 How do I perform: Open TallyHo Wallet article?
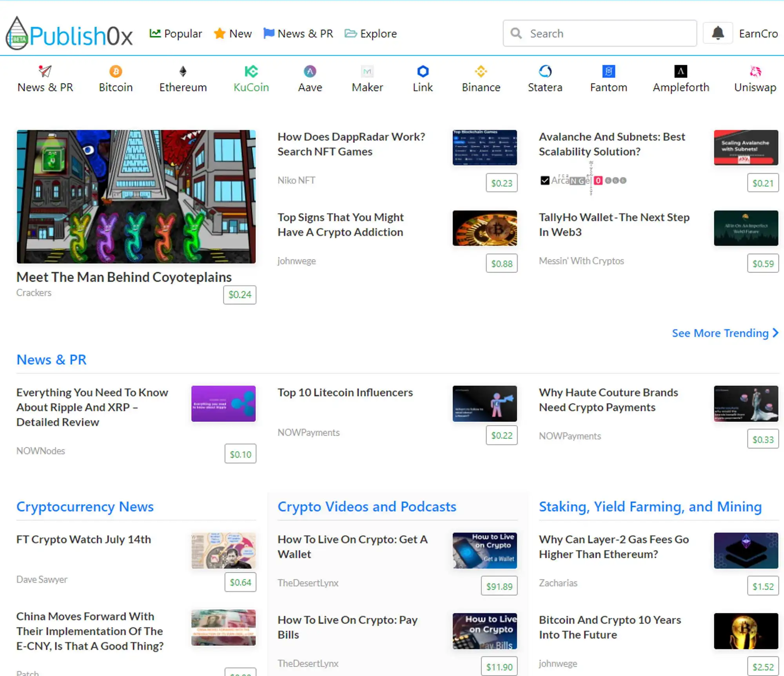614,225
